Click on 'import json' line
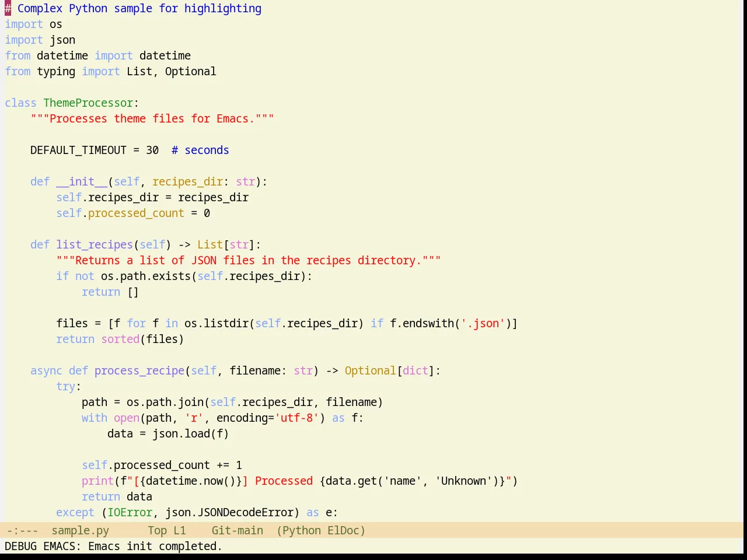Viewport: 747px width, 560px height. 40,40
